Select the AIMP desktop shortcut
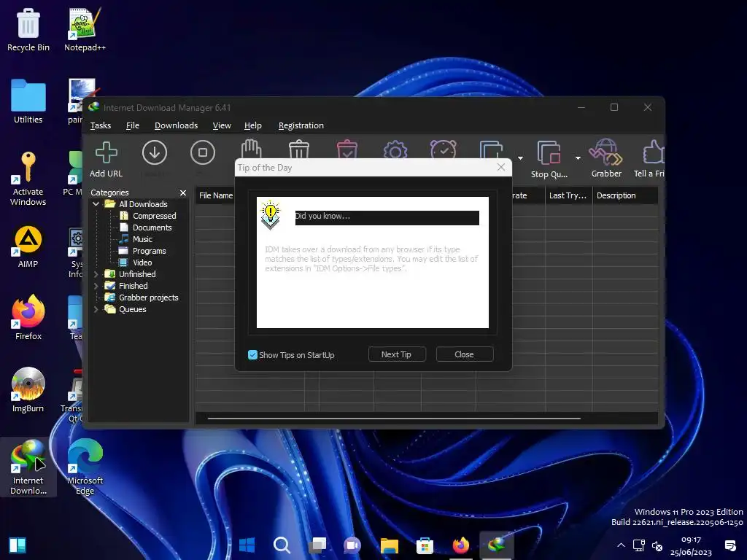Image resolution: width=747 pixels, height=560 pixels. 28,246
